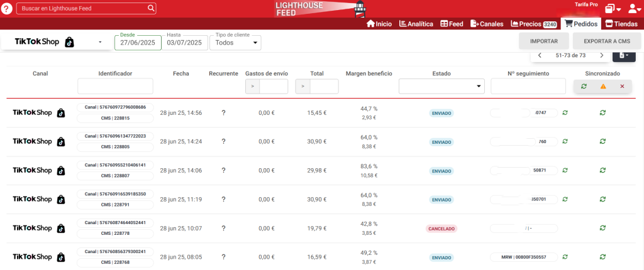
Task: Open the user account menu icon
Action: [x=635, y=9]
